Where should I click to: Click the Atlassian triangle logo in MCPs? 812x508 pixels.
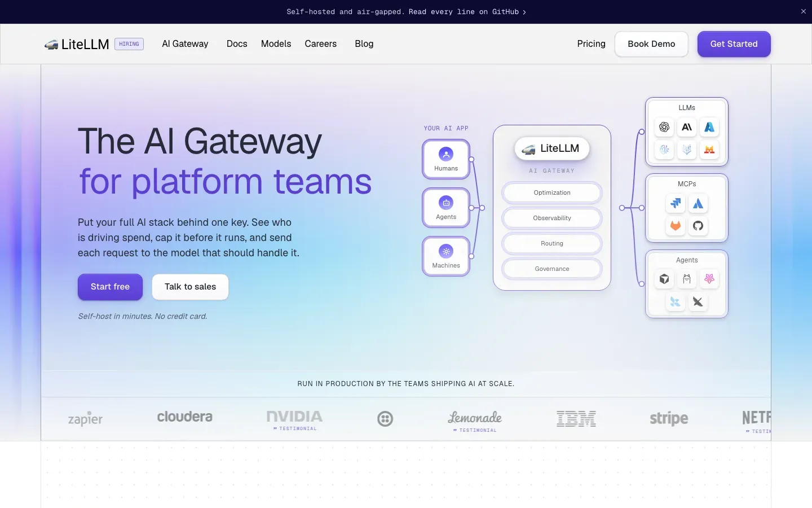click(698, 203)
